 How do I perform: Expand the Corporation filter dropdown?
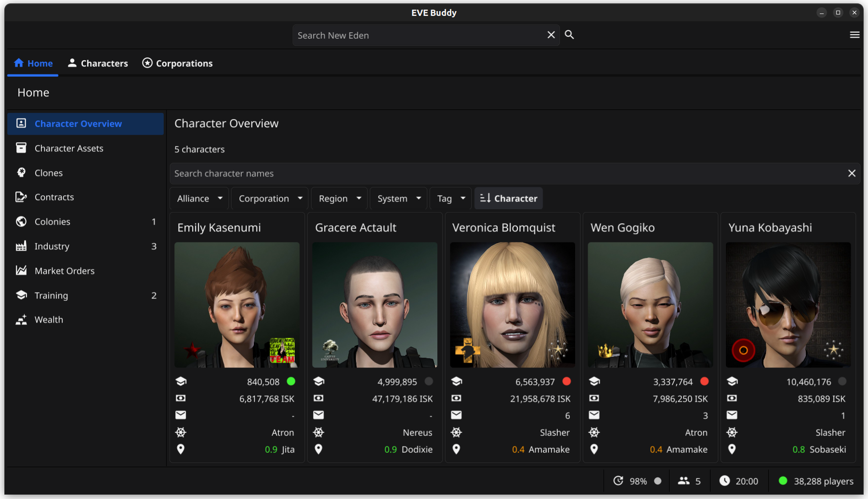pos(270,199)
